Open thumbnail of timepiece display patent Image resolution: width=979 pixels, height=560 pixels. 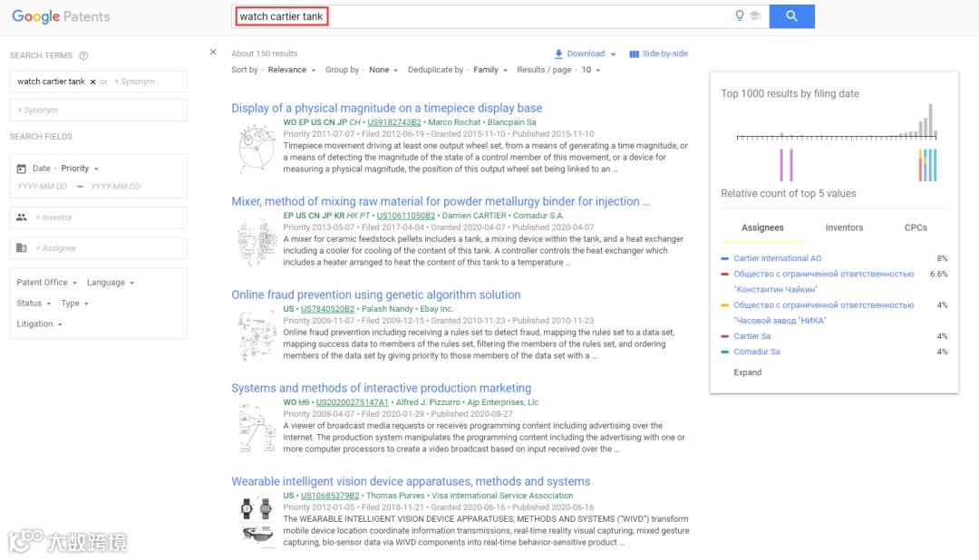click(x=256, y=149)
